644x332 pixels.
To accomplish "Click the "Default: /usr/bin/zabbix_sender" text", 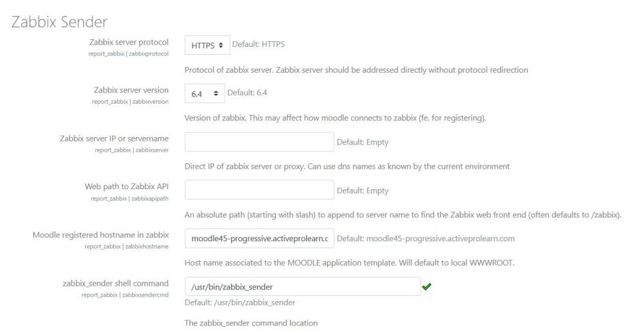I will 240,302.
